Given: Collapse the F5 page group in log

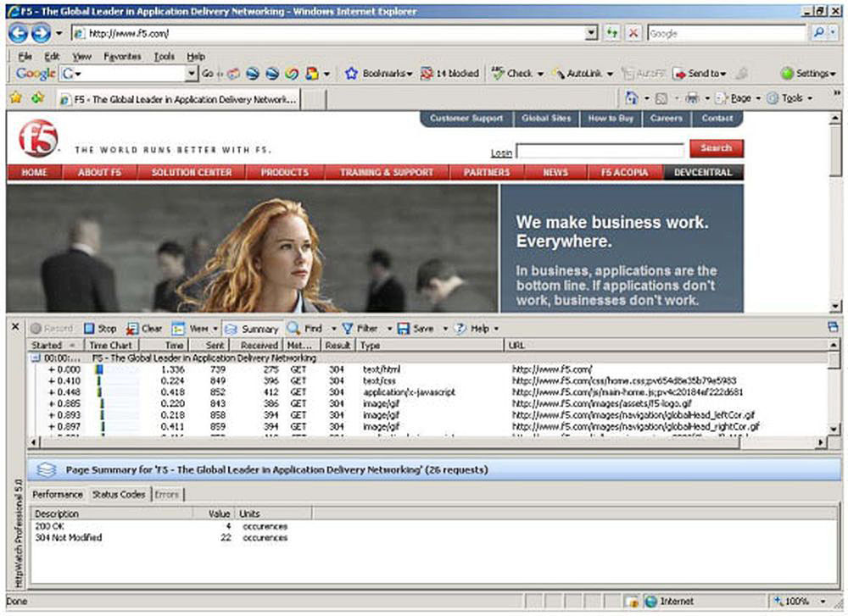Looking at the screenshot, I should point(36,358).
